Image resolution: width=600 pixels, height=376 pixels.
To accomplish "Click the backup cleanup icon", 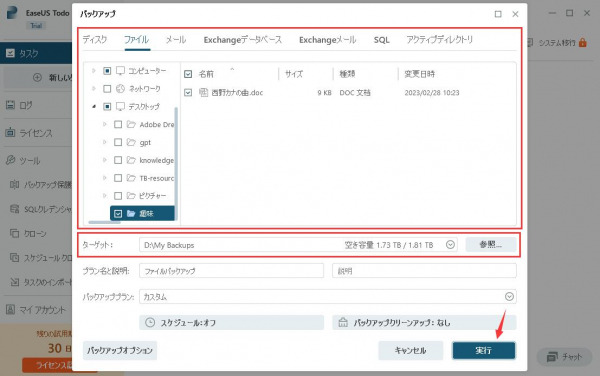I will pyautogui.click(x=343, y=322).
